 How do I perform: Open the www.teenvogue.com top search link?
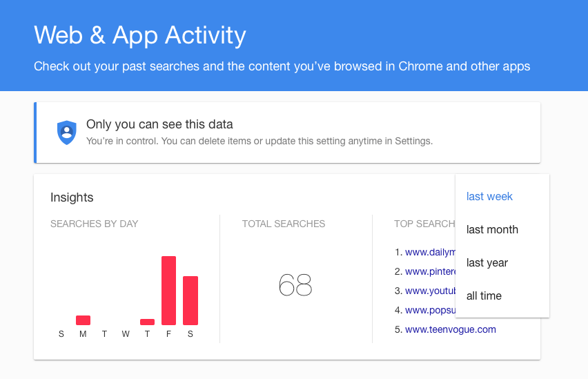[x=450, y=329]
